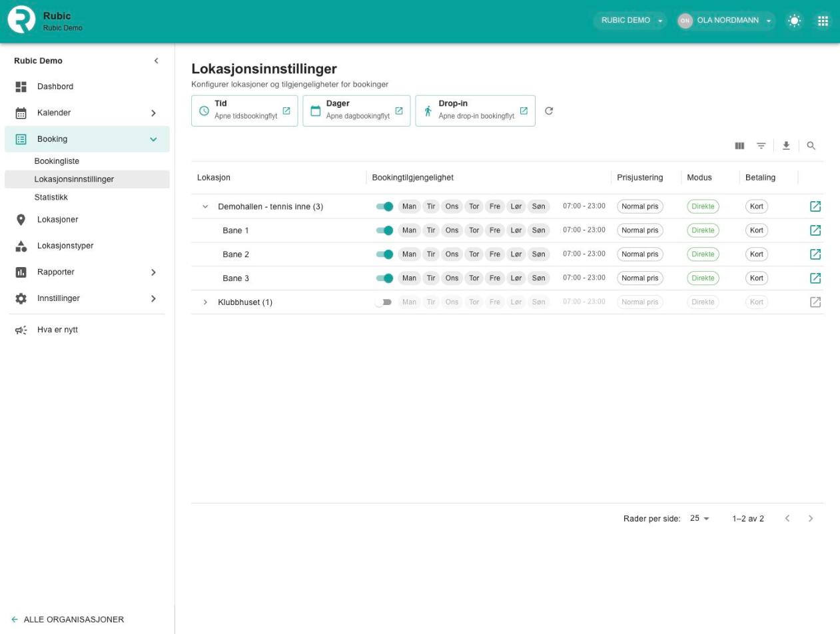840x634 pixels.
Task: Toggle booking availability for Bane 2
Action: (384, 254)
